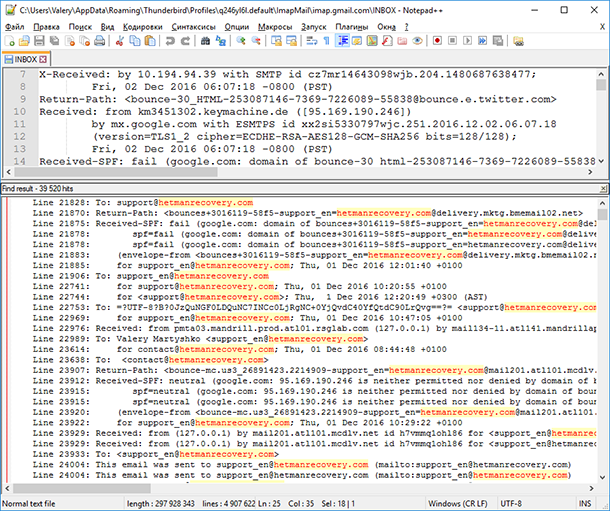Viewport: 610px width, 511px height.
Task: Open the Синтаксисы menu
Action: tap(193, 27)
